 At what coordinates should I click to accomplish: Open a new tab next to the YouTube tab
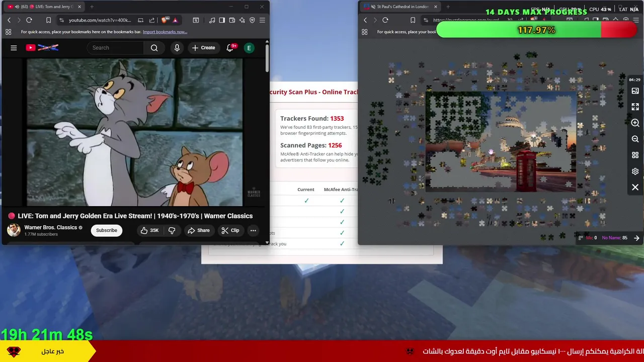click(93, 7)
